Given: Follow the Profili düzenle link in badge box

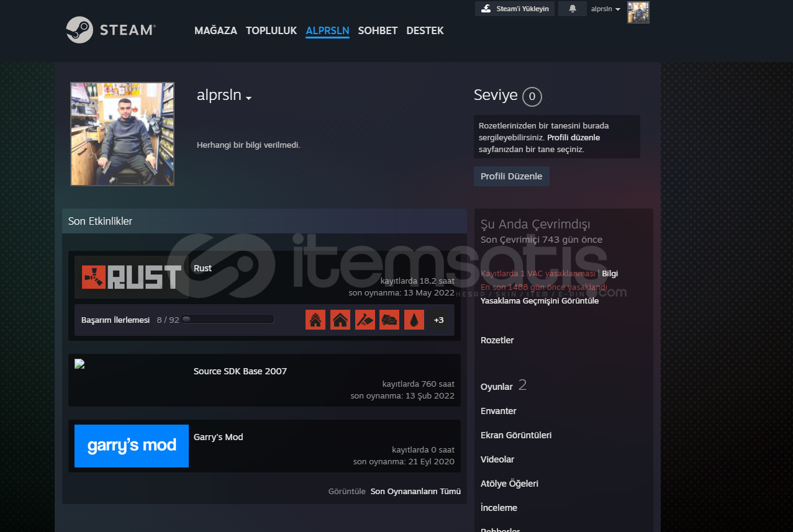Looking at the screenshot, I should (x=573, y=137).
